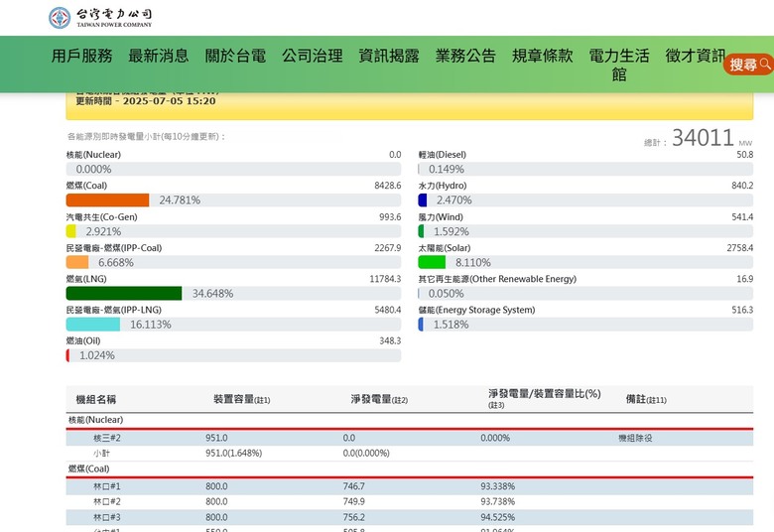This screenshot has width=774, height=532.
Task: Click the cyan IPP-LNG percentage bar
Action: coord(93,325)
